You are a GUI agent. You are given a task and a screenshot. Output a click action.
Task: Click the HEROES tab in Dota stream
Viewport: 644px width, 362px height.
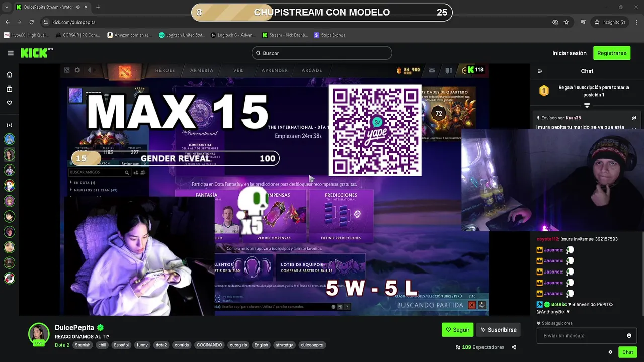[x=165, y=70]
